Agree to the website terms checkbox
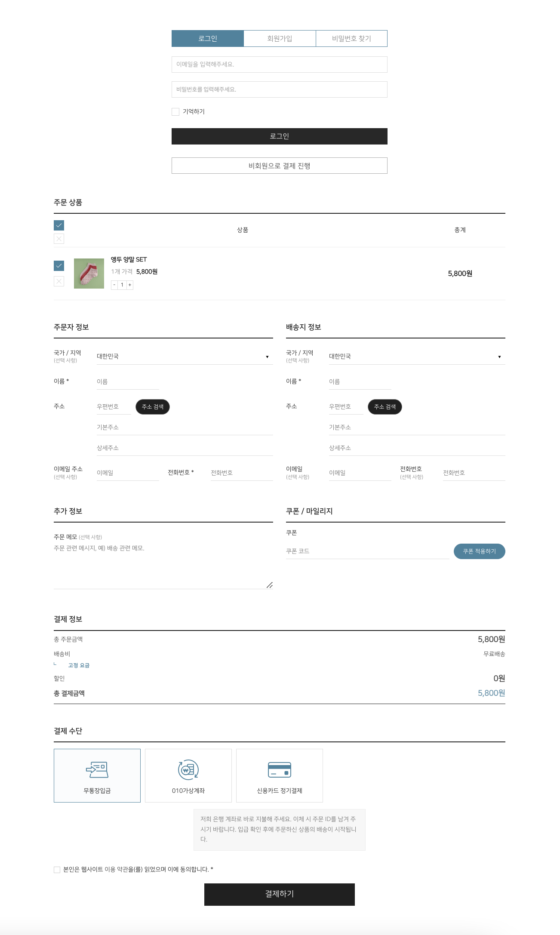 tap(57, 870)
